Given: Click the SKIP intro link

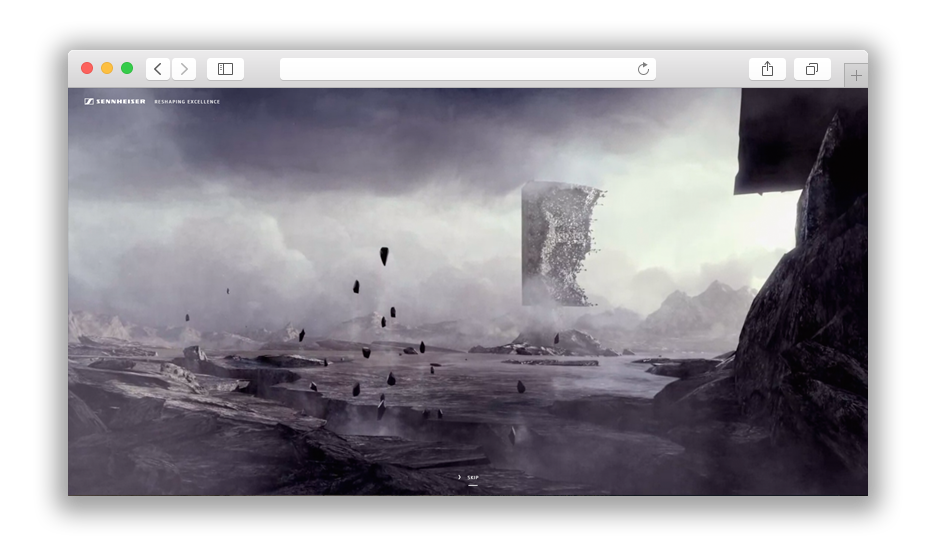Looking at the screenshot, I should (x=473, y=478).
